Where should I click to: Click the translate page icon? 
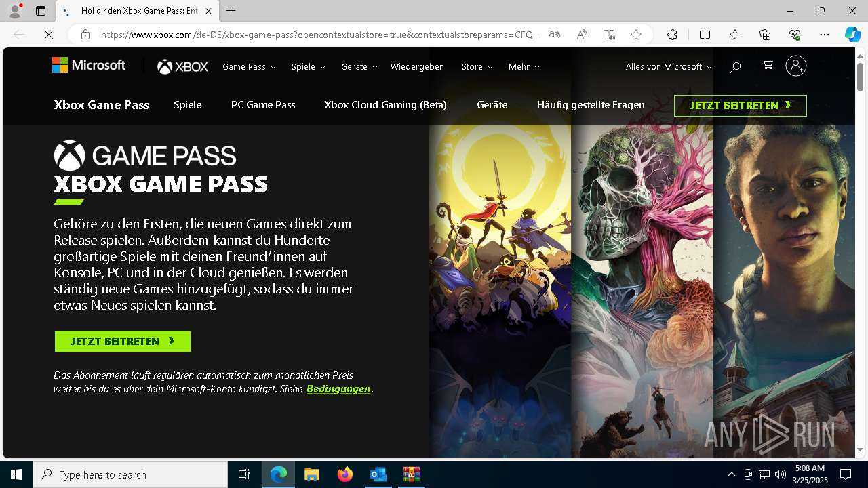pos(555,35)
